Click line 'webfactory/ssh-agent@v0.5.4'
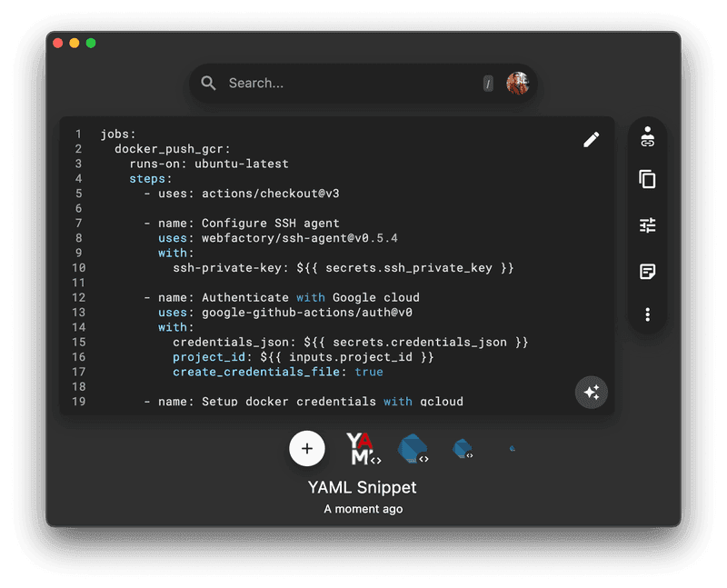This screenshot has height=588, width=727. click(278, 238)
